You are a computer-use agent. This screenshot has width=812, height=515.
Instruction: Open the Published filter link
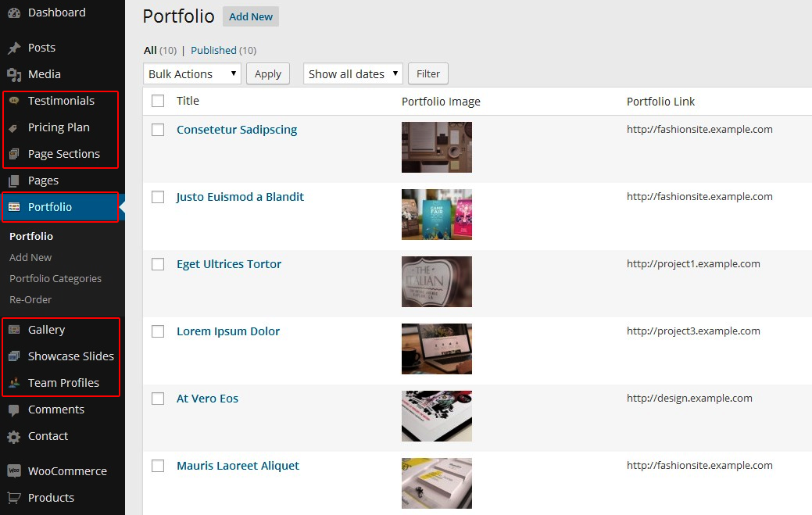[x=213, y=50]
